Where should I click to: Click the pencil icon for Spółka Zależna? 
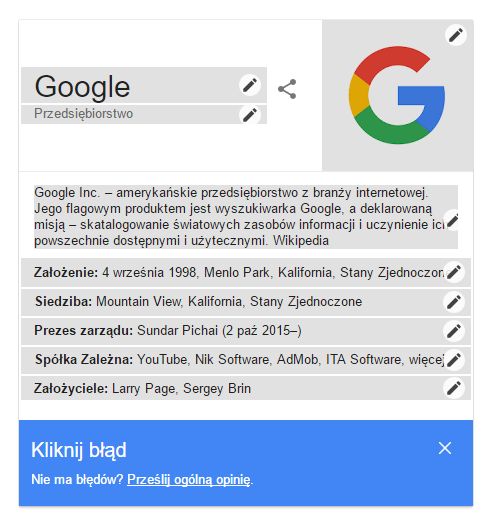click(454, 360)
